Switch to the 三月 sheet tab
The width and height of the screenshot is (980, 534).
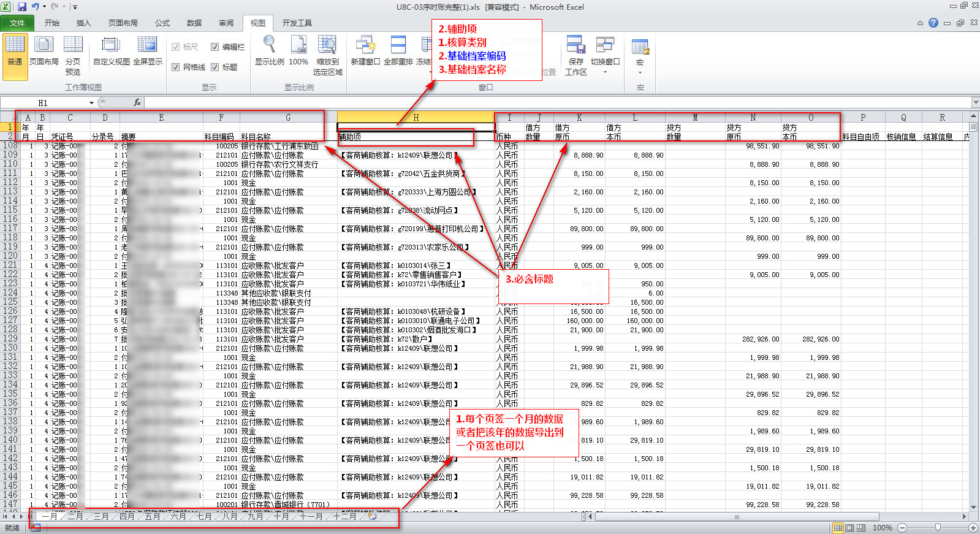(x=101, y=517)
